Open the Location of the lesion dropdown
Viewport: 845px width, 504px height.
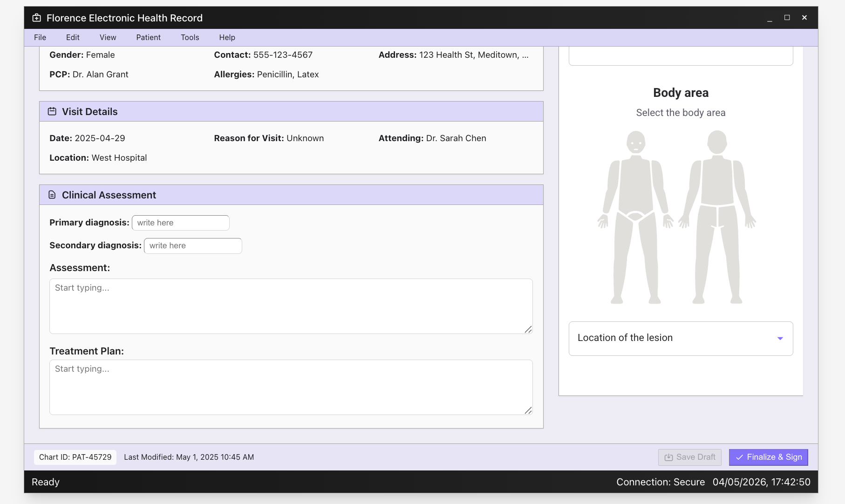pyautogui.click(x=681, y=339)
